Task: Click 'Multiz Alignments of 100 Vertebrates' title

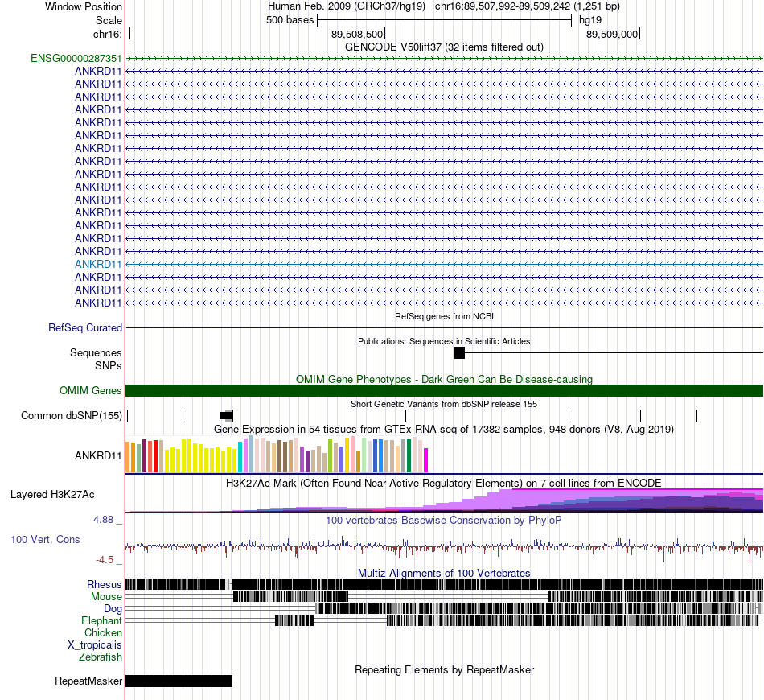Action: [444, 574]
